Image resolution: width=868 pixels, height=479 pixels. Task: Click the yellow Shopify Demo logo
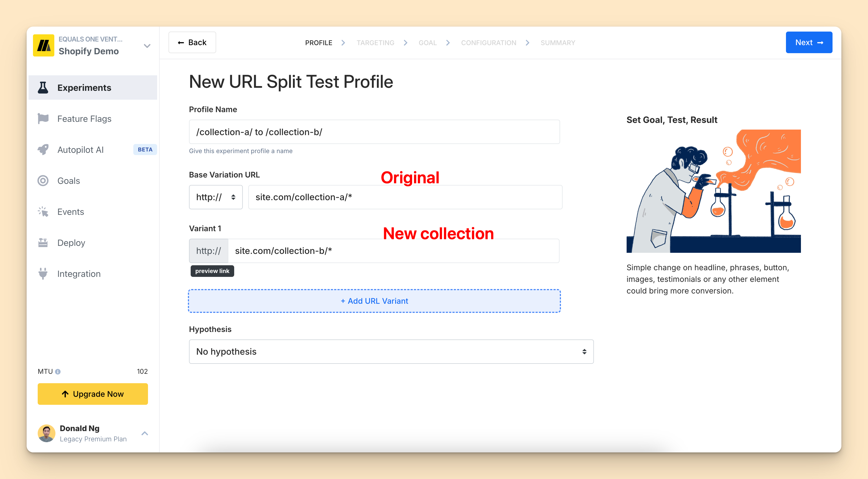(x=44, y=45)
